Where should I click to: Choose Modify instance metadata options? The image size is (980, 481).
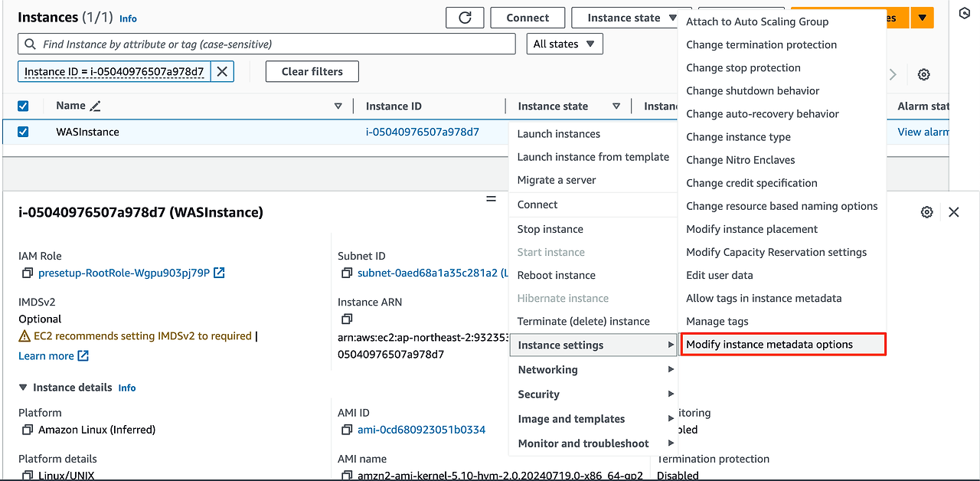click(782, 345)
